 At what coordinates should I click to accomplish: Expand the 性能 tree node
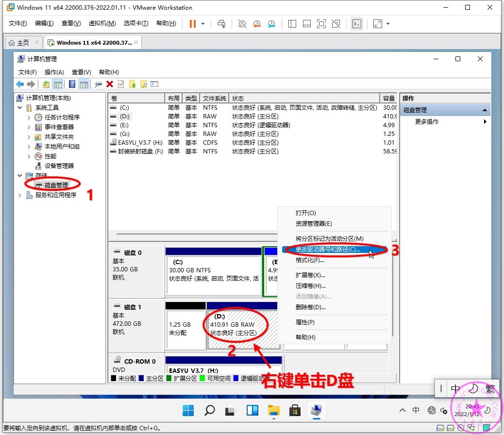pyautogui.click(x=29, y=156)
